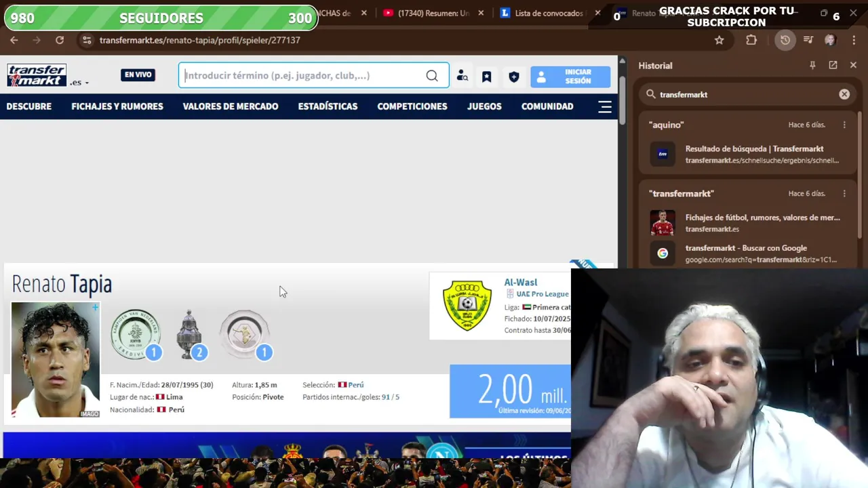Open the COMPETICIONES menu
The width and height of the screenshot is (868, 488).
412,106
